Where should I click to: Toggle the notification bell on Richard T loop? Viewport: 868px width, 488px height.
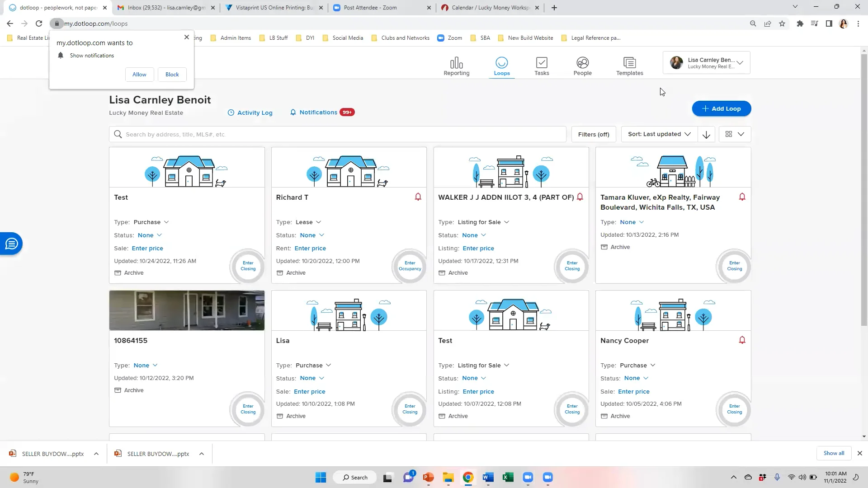417,197
